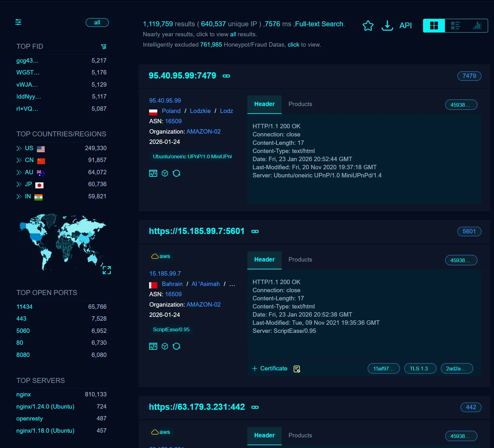The width and height of the screenshot is (494, 448).
Task: View website source icon for 15.185.99.7
Action: pos(153,346)
